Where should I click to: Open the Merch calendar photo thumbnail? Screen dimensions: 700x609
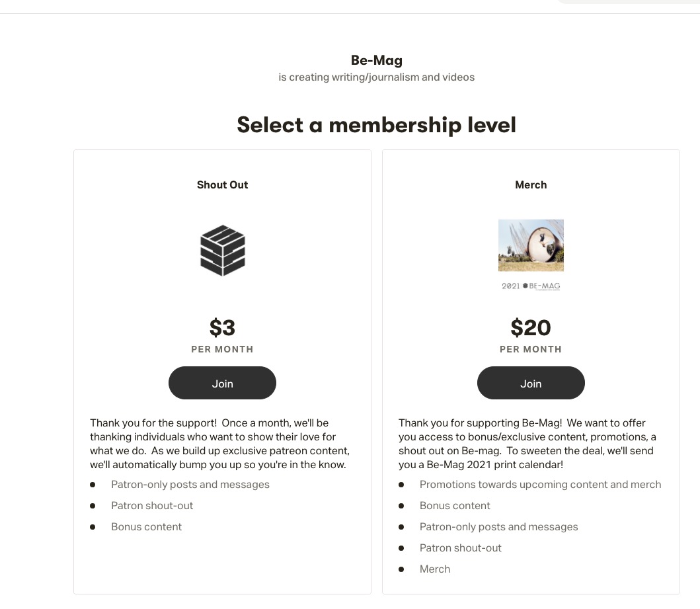coord(531,245)
